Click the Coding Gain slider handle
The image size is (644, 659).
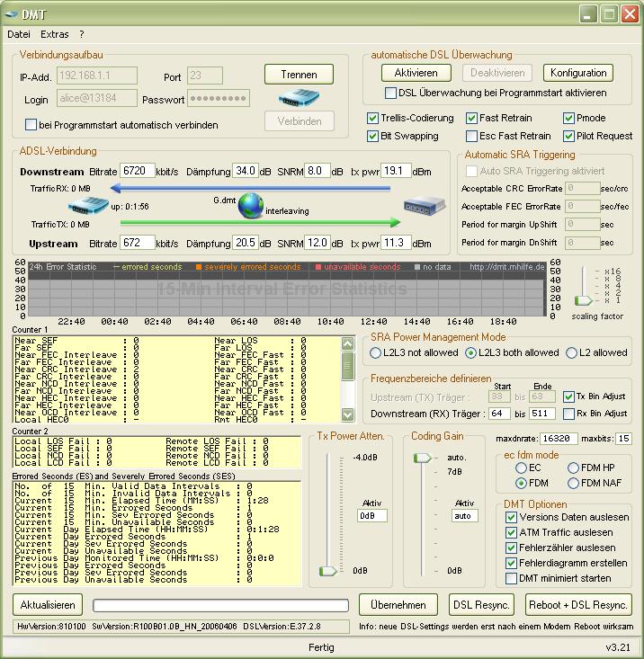pos(422,458)
